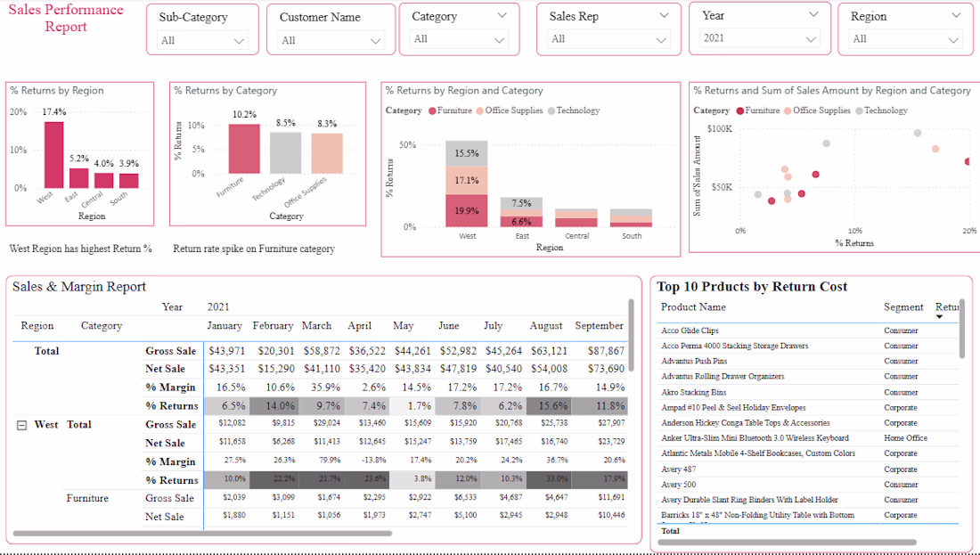Click Furniture legend dot in scatter chart

pos(740,110)
